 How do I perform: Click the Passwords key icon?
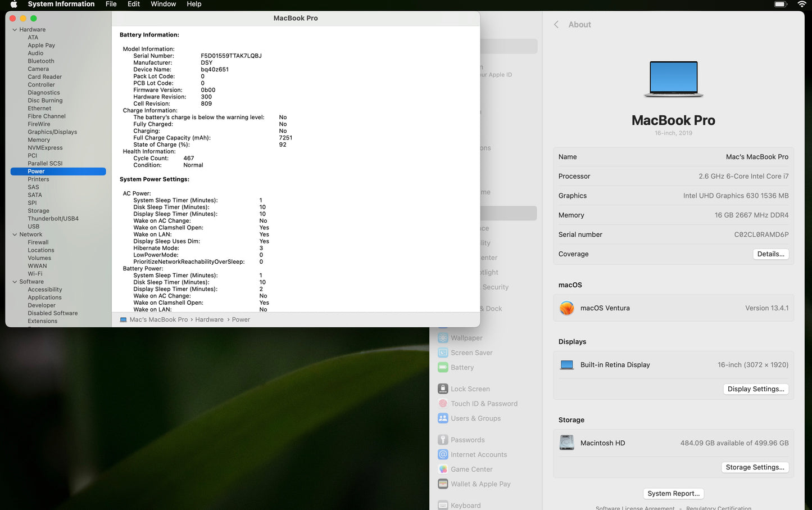443,440
